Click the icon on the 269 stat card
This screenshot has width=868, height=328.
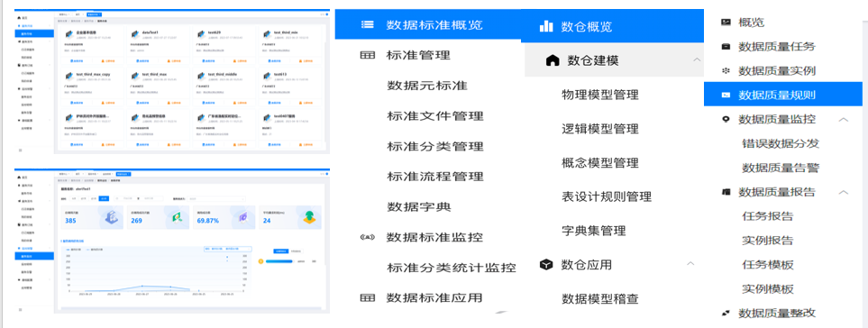point(178,218)
